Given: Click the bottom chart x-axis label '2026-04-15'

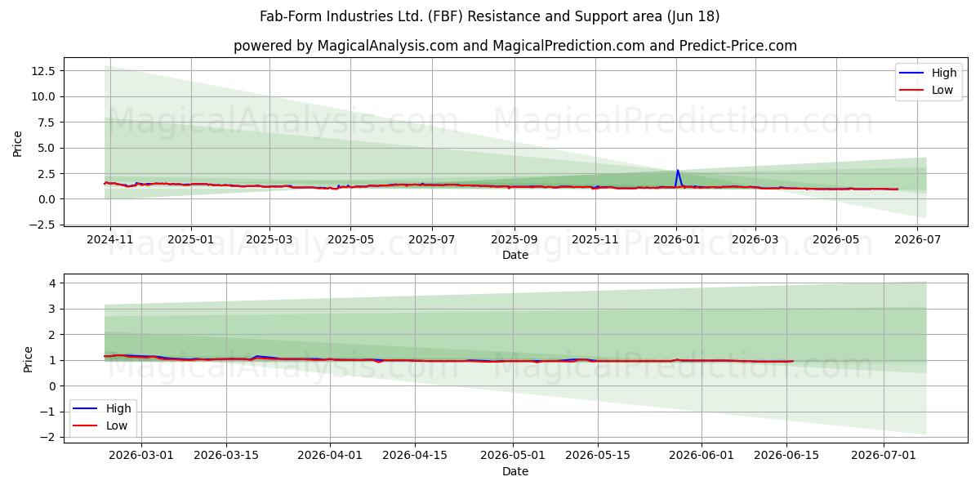Looking at the screenshot, I should click(415, 456).
